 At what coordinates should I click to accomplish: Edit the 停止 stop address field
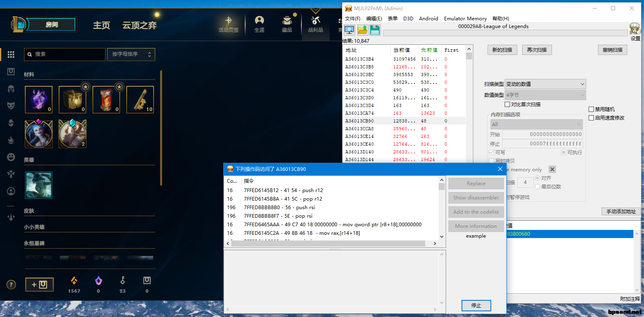(x=543, y=144)
